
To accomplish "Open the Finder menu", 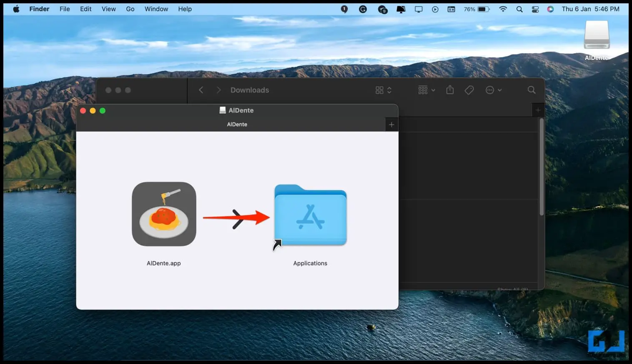I will (39, 9).
